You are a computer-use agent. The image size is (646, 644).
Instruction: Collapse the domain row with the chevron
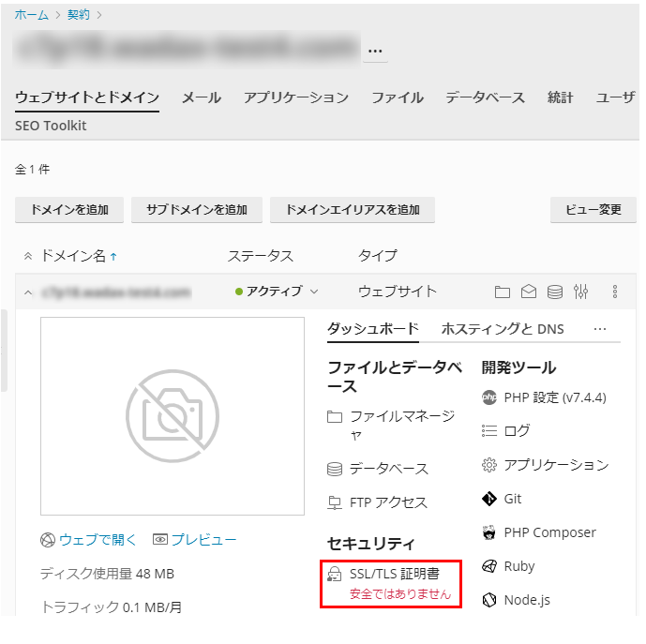tap(28, 292)
